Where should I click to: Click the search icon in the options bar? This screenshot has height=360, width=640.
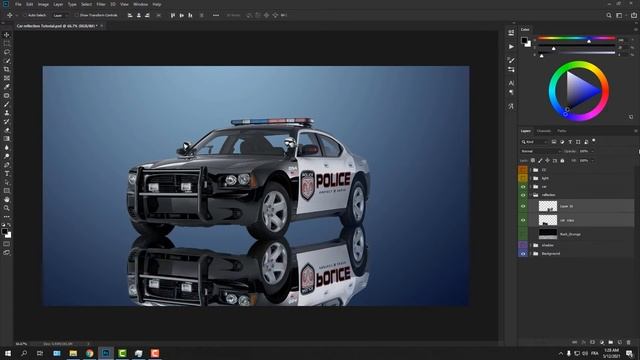[x=609, y=15]
